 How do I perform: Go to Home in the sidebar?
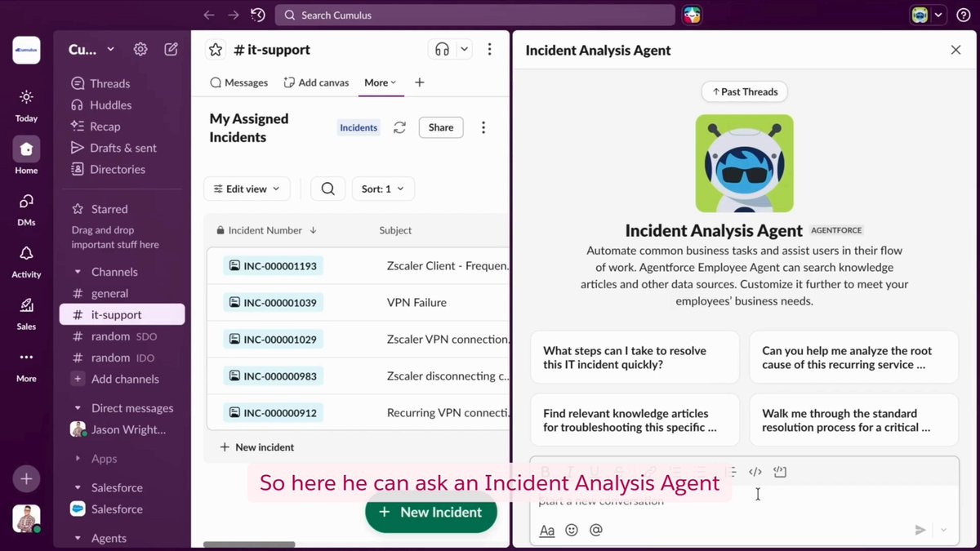coord(26,156)
